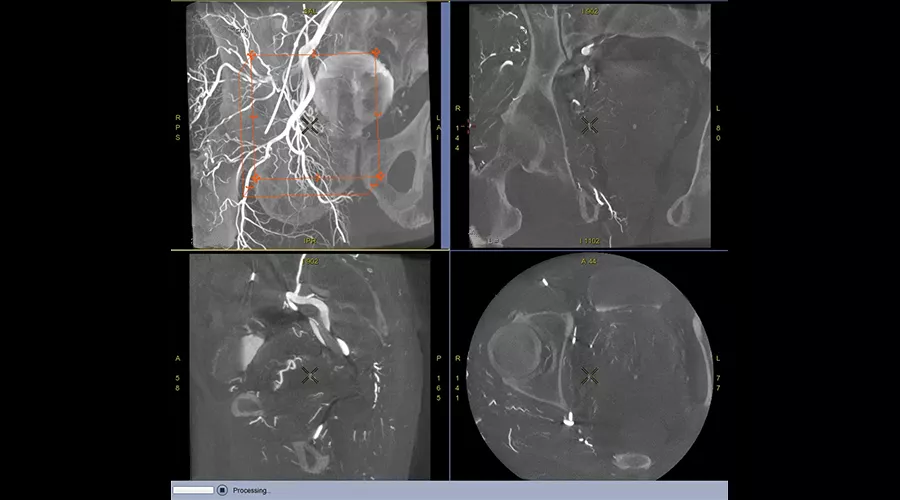The height and width of the screenshot is (500, 900).
Task: Click the 'LAI' orientation label in the 3D view
Action: pyautogui.click(x=438, y=127)
